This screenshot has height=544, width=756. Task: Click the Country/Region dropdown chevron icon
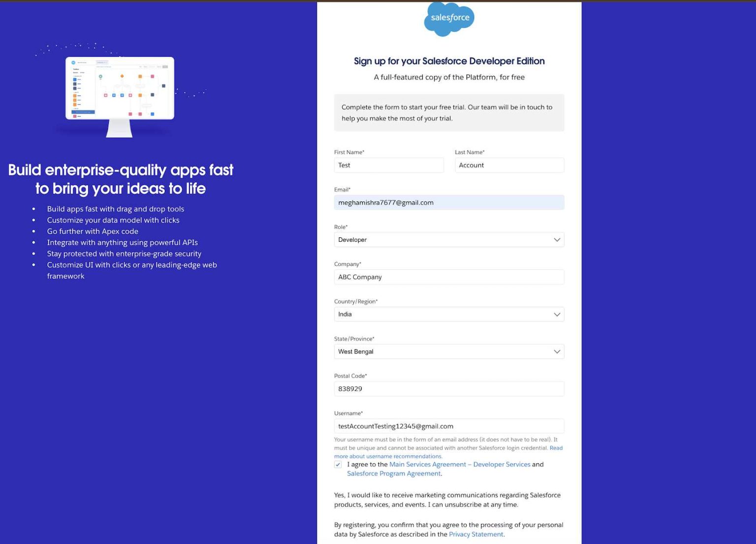pyautogui.click(x=557, y=314)
